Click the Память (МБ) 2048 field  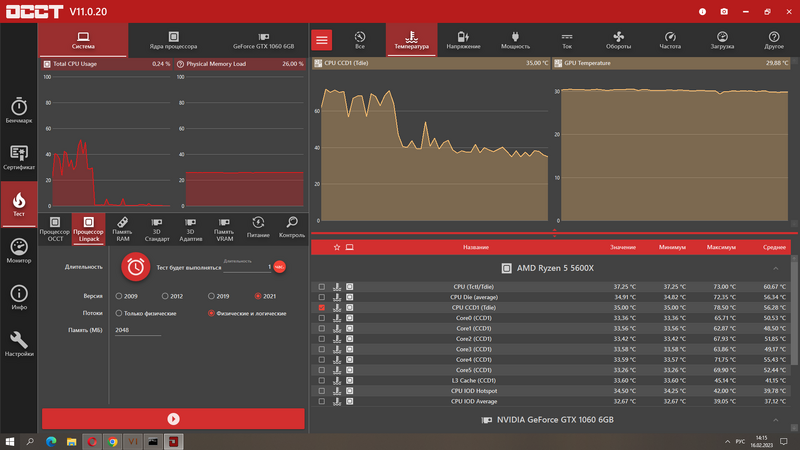point(137,330)
